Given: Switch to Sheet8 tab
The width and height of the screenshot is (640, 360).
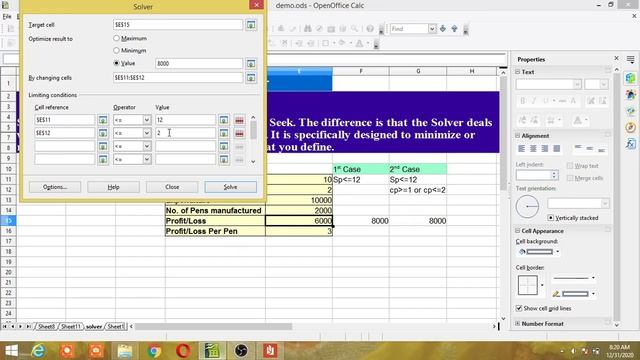Looking at the screenshot, I should 46,327.
